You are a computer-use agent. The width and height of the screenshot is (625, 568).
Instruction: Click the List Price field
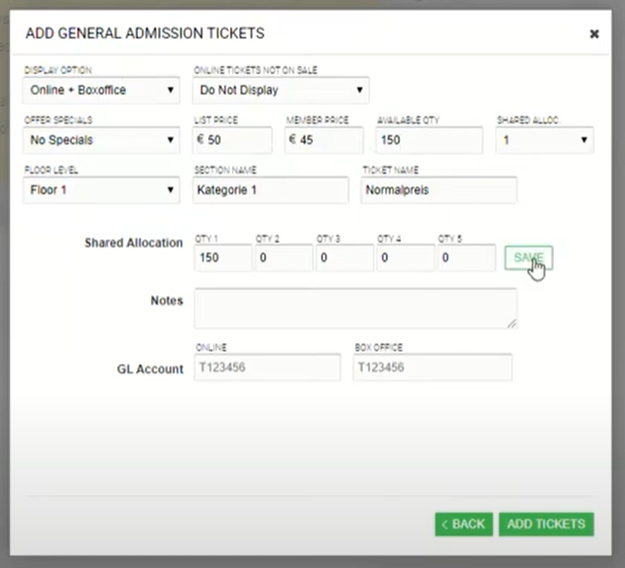tap(232, 140)
